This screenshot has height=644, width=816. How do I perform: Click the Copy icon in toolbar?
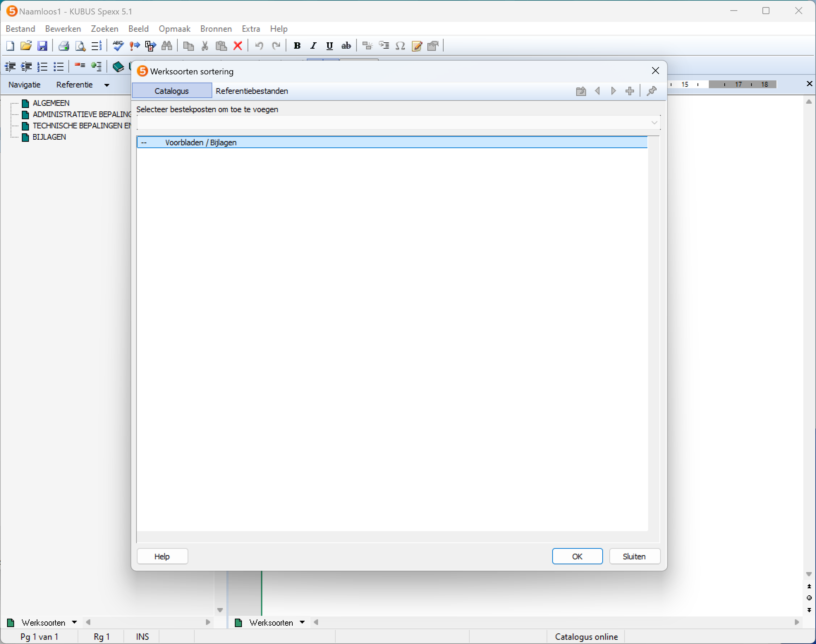[x=188, y=45]
